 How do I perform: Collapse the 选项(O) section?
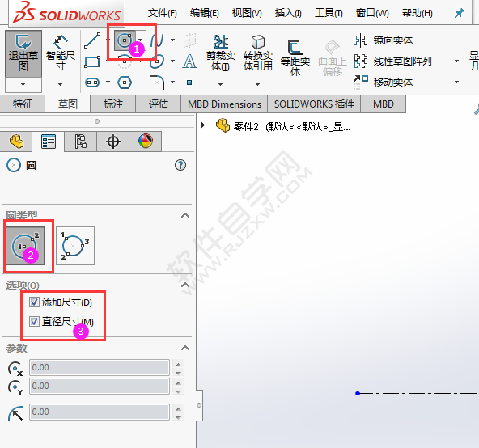[x=185, y=285]
